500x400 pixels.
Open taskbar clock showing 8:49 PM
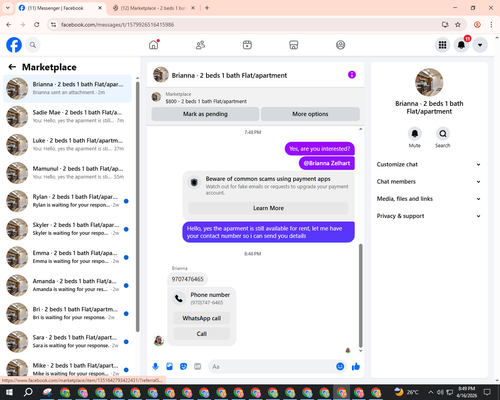coord(466,392)
